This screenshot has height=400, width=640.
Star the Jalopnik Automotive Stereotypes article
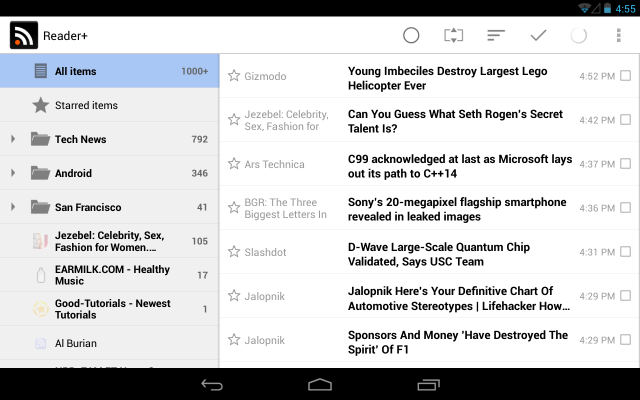point(234,296)
